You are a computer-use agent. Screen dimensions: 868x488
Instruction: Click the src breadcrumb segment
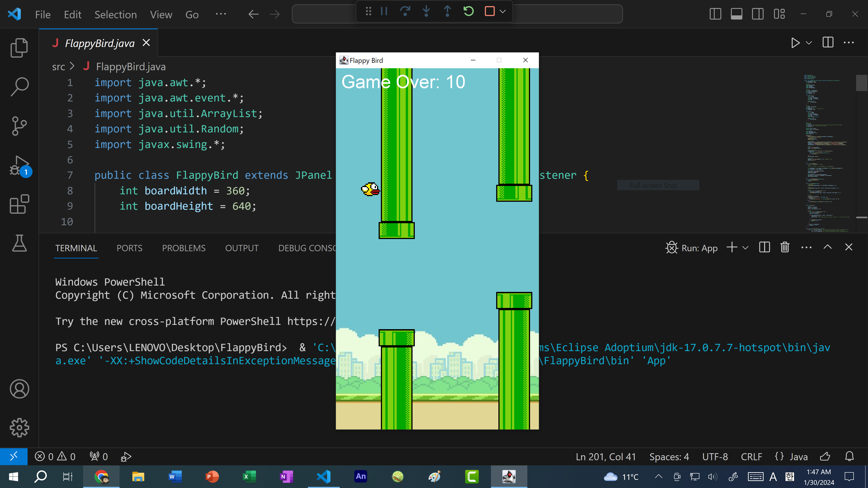59,67
